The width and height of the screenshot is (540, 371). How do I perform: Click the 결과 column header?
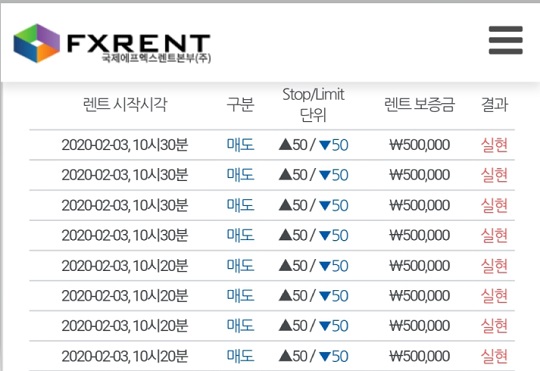click(494, 104)
